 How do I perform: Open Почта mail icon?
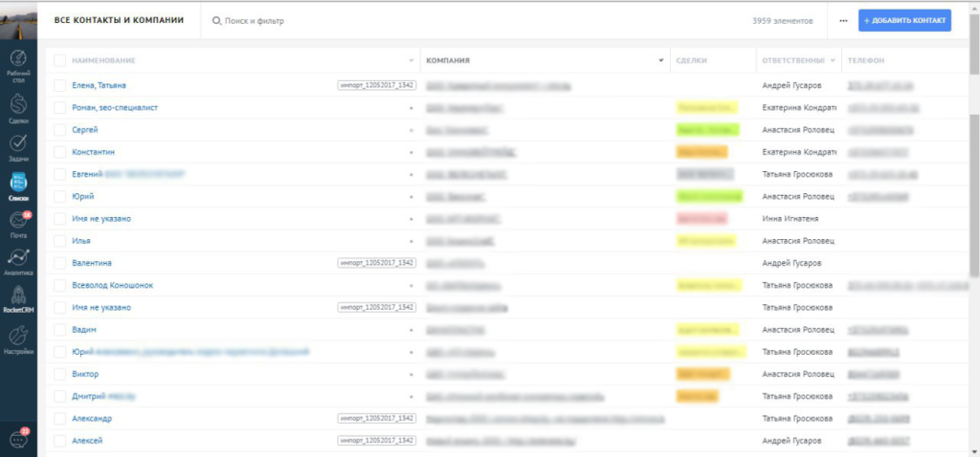coord(18,220)
